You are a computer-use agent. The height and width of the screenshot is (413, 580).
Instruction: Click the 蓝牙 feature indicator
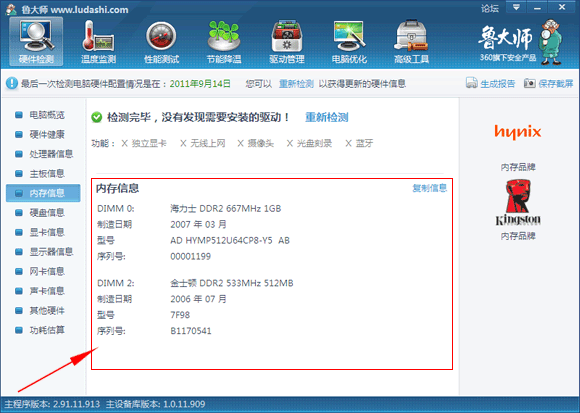click(359, 143)
